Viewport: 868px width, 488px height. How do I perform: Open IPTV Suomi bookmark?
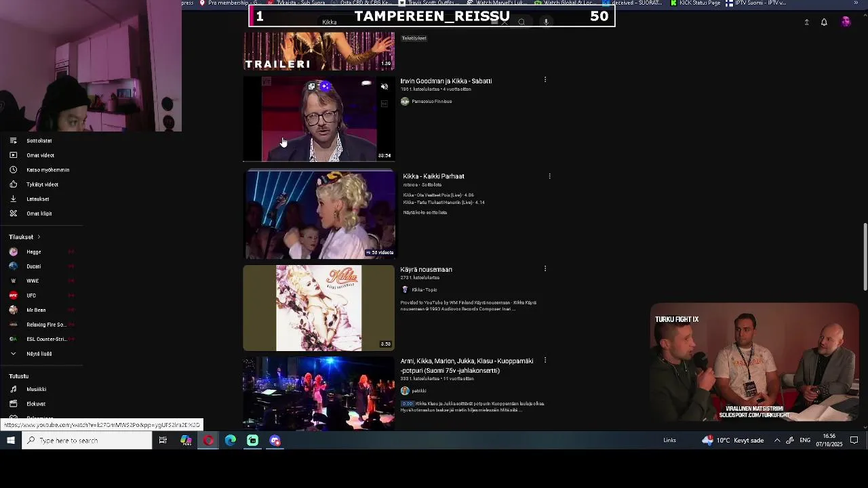coord(755,3)
